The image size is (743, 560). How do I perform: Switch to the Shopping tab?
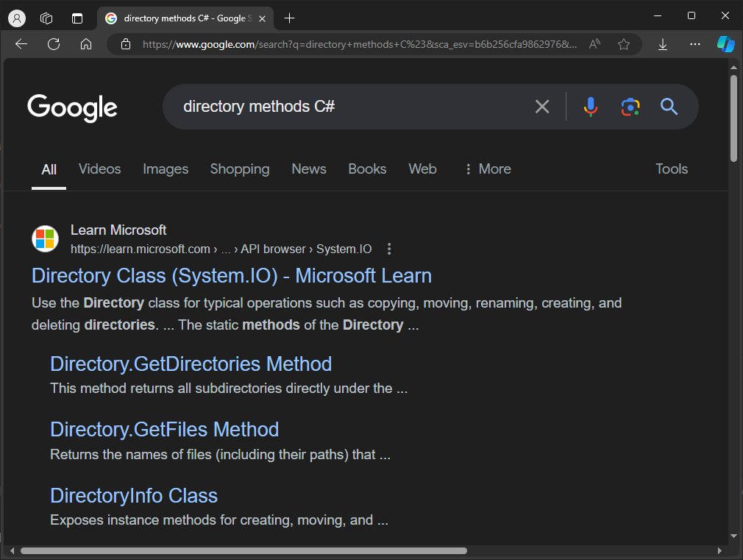(240, 169)
